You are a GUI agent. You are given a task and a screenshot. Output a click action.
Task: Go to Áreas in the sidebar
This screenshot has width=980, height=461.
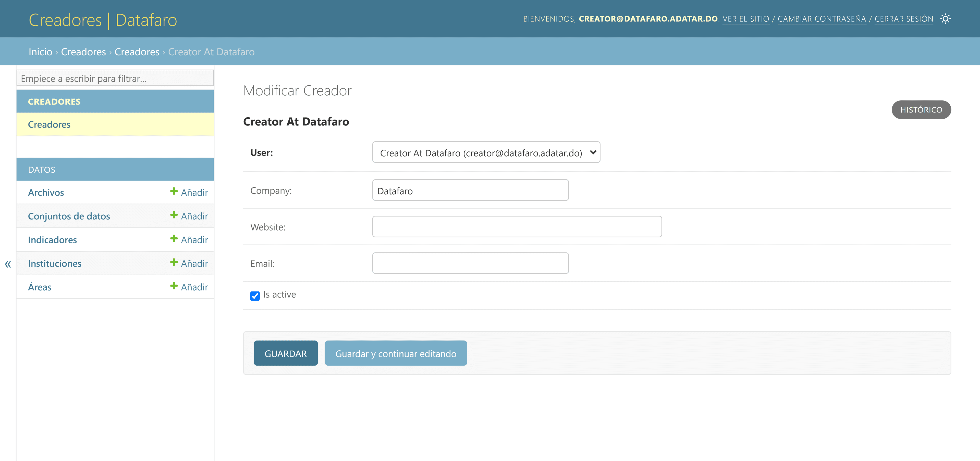(x=40, y=287)
